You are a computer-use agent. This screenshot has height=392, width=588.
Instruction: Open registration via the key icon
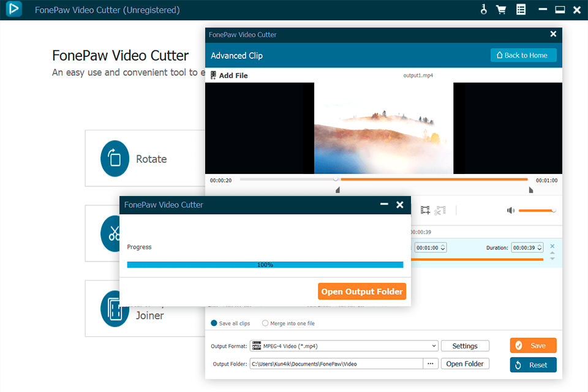click(483, 10)
